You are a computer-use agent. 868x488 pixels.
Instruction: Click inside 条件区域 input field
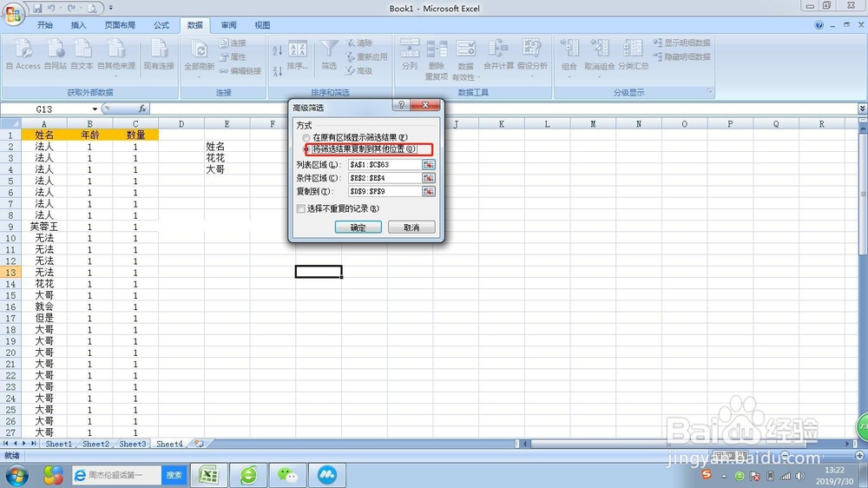pyautogui.click(x=385, y=178)
